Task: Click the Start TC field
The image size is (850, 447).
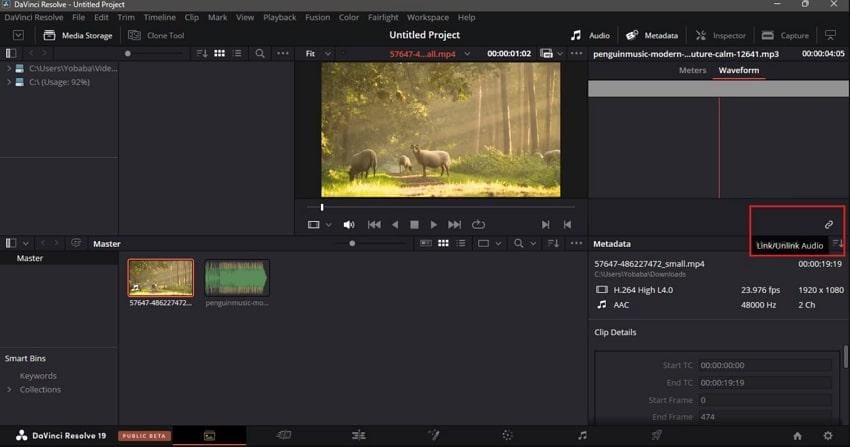Action: (765, 365)
